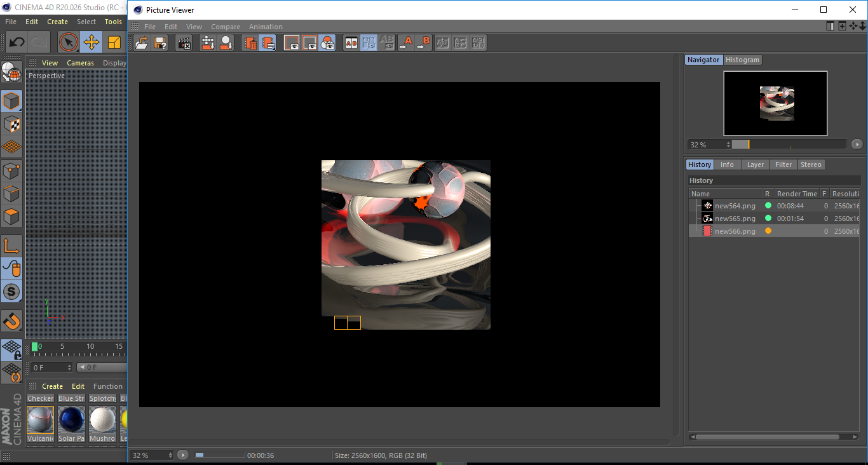Image resolution: width=868 pixels, height=465 pixels.
Task: Toggle Enable Snap magnet icon
Action: 11,321
